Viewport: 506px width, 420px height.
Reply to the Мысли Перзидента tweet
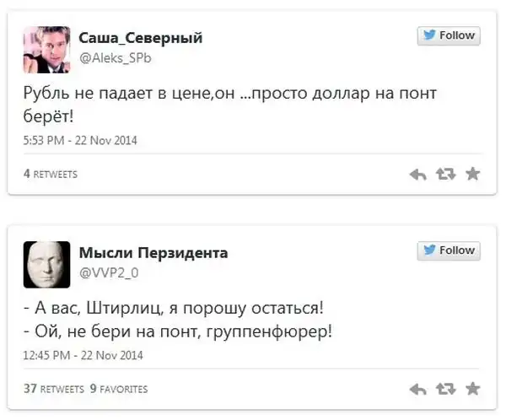coord(417,389)
